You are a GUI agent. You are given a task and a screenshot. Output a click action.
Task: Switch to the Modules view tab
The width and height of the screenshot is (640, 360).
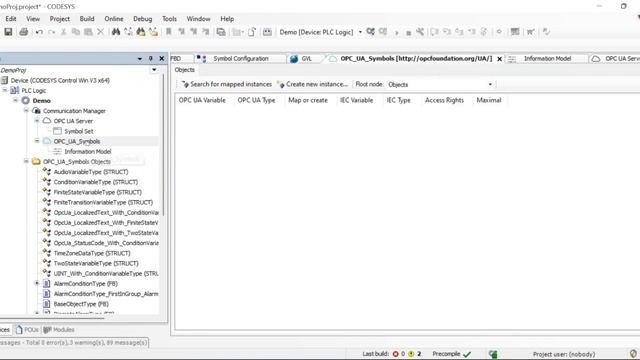(x=59, y=329)
